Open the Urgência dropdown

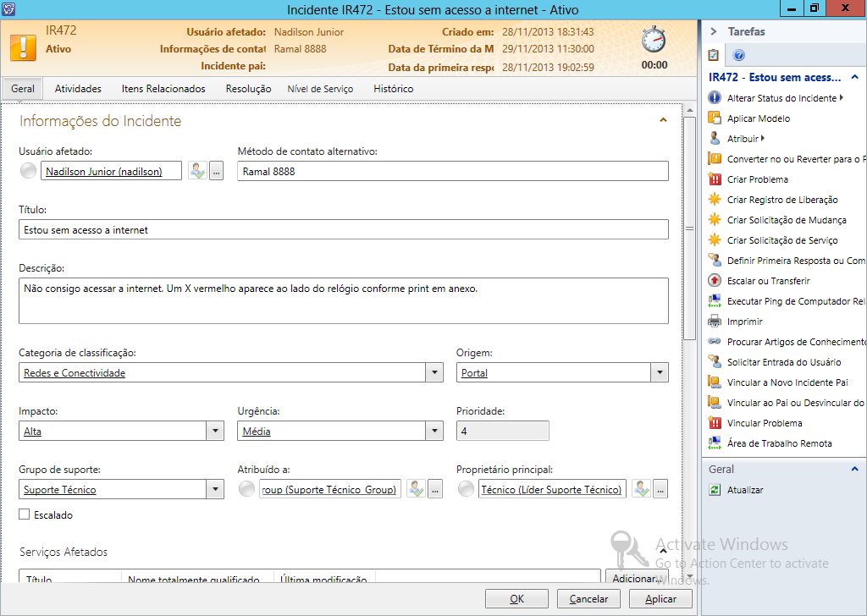click(434, 431)
